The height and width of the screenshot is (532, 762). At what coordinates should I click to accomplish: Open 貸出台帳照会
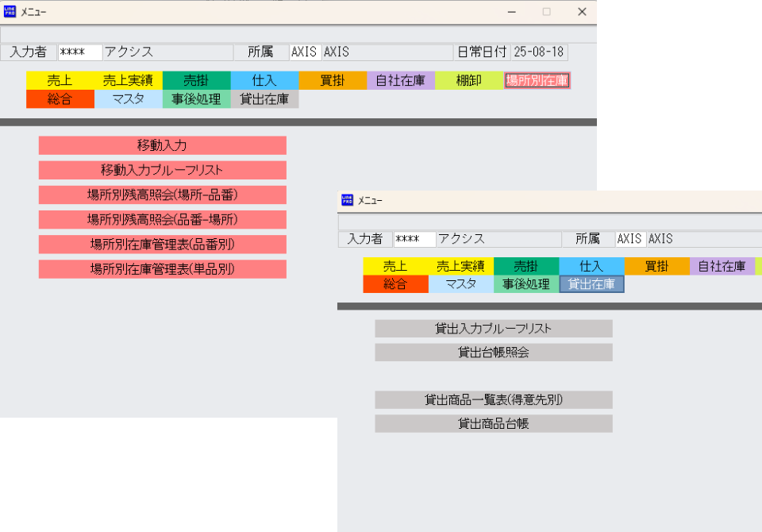click(493, 352)
